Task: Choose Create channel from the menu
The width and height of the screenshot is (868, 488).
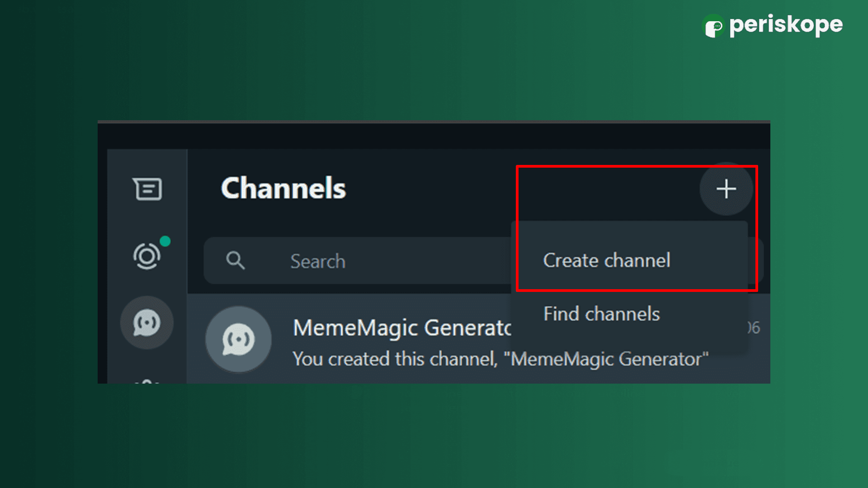Action: click(606, 261)
